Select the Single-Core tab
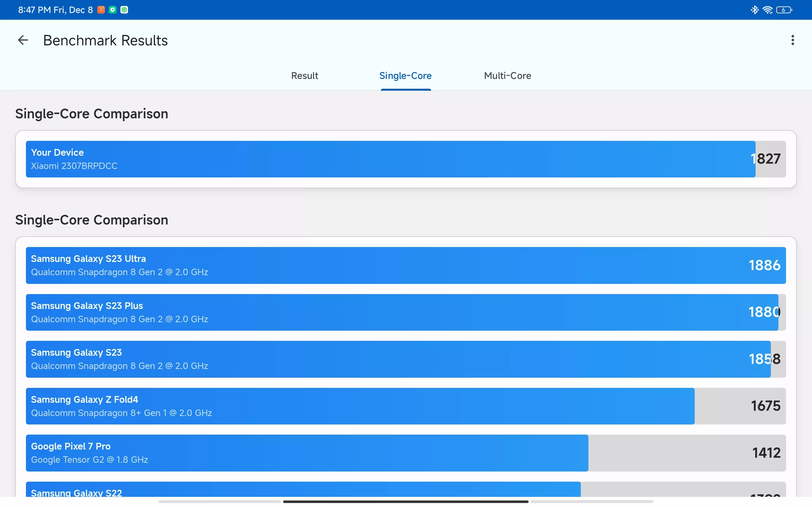 point(405,76)
